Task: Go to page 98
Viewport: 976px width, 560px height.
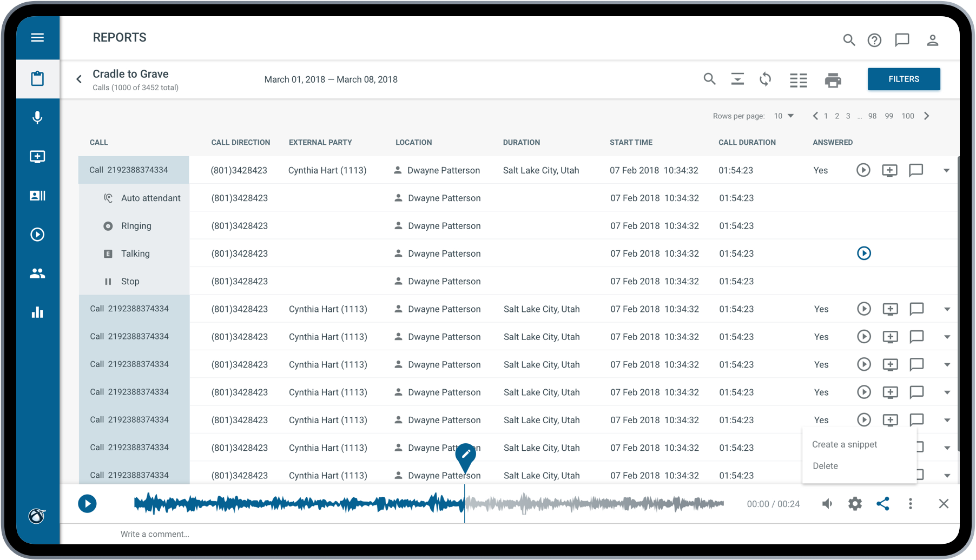Action: (872, 116)
